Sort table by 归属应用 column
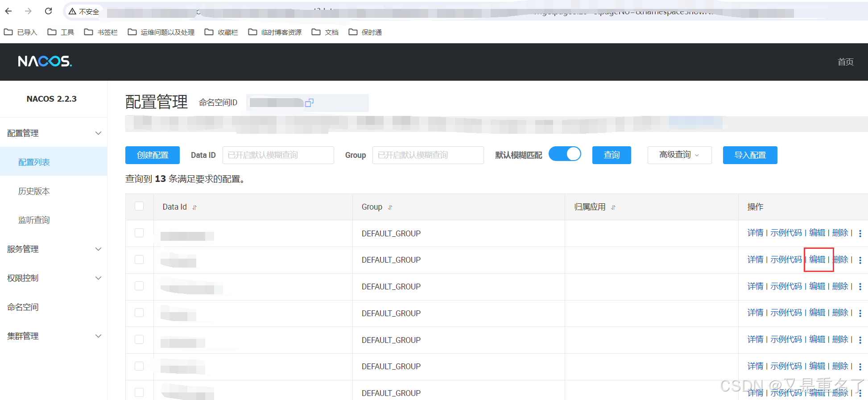 [x=613, y=207]
